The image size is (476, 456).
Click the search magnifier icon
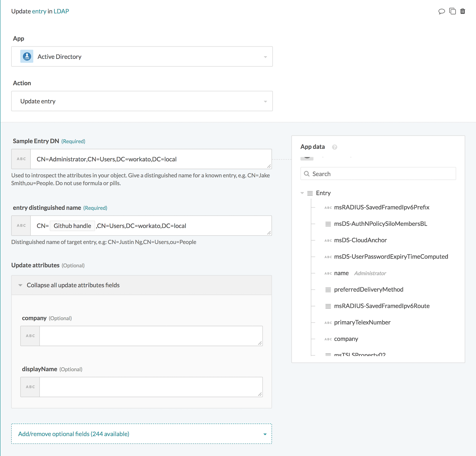tap(307, 174)
